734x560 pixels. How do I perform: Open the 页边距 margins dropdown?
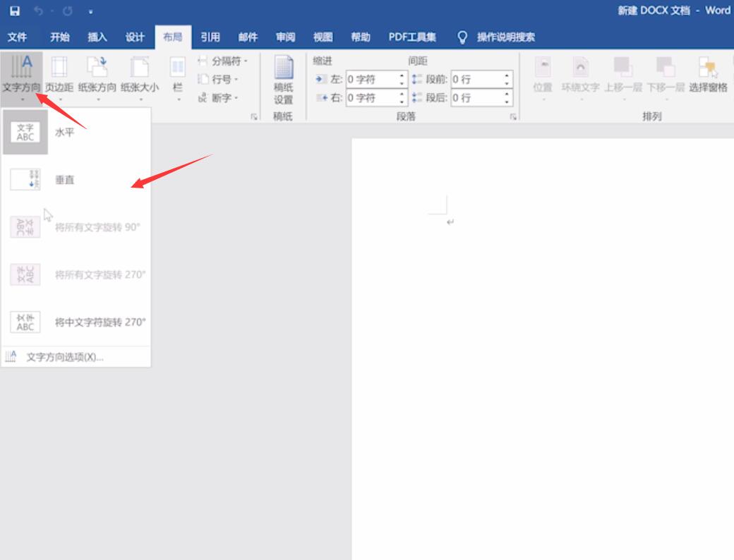click(x=59, y=78)
